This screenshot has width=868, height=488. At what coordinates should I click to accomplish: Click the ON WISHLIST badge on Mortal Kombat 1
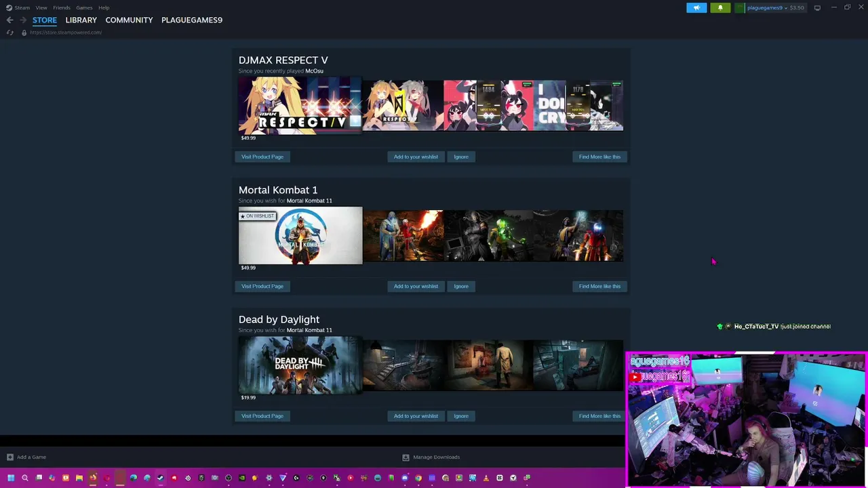(257, 216)
